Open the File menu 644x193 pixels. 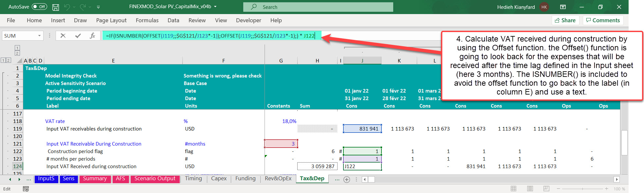tap(11, 20)
